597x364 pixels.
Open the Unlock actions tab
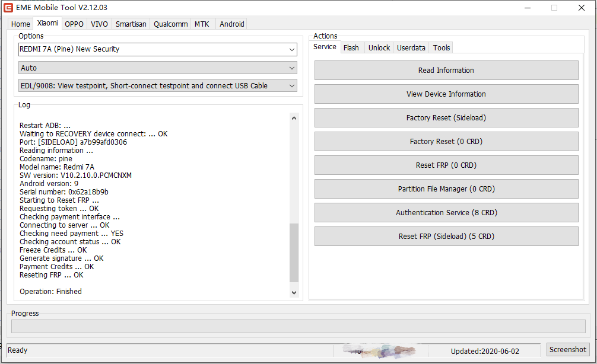pos(379,47)
